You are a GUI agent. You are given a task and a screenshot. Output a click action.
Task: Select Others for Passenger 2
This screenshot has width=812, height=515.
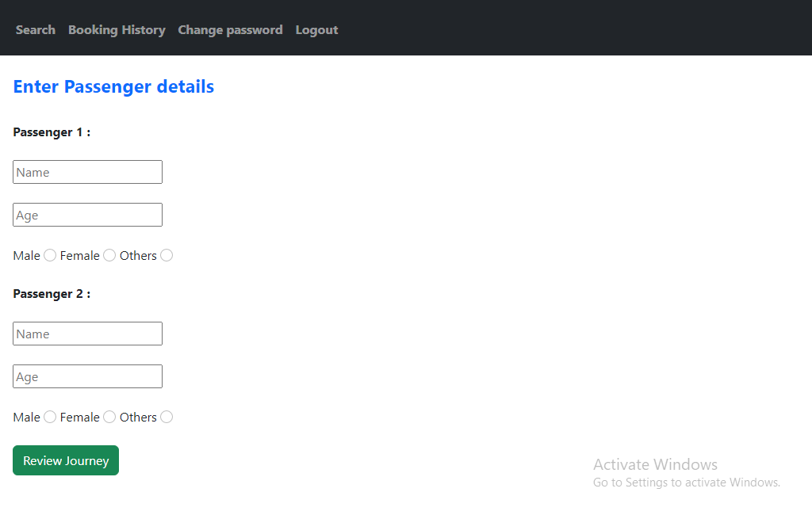[167, 417]
